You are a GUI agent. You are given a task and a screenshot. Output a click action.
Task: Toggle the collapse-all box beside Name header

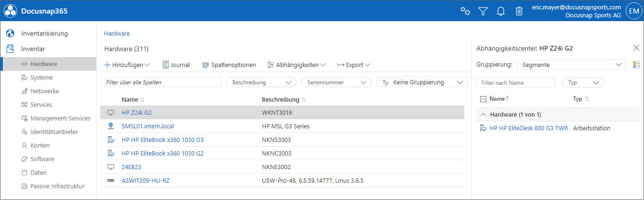[x=483, y=99]
